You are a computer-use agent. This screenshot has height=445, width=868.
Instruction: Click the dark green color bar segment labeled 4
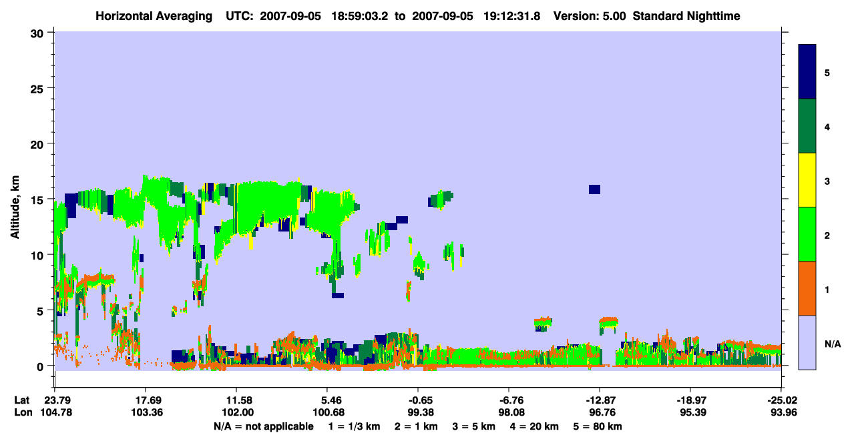807,125
